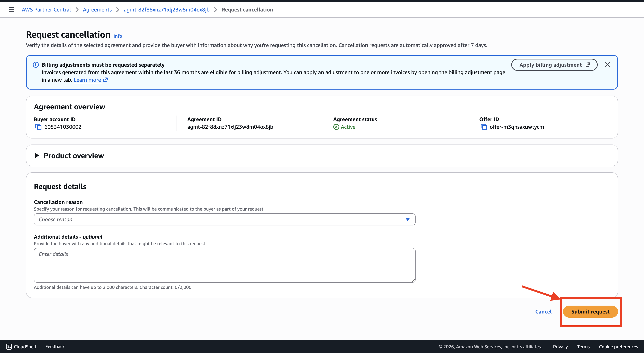Click the Agreement overview heading
This screenshot has height=353, width=644.
click(69, 107)
